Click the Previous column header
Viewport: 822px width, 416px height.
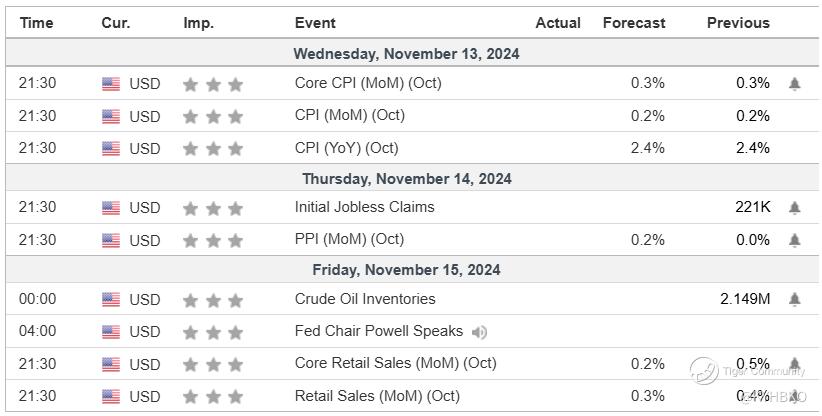click(x=738, y=23)
